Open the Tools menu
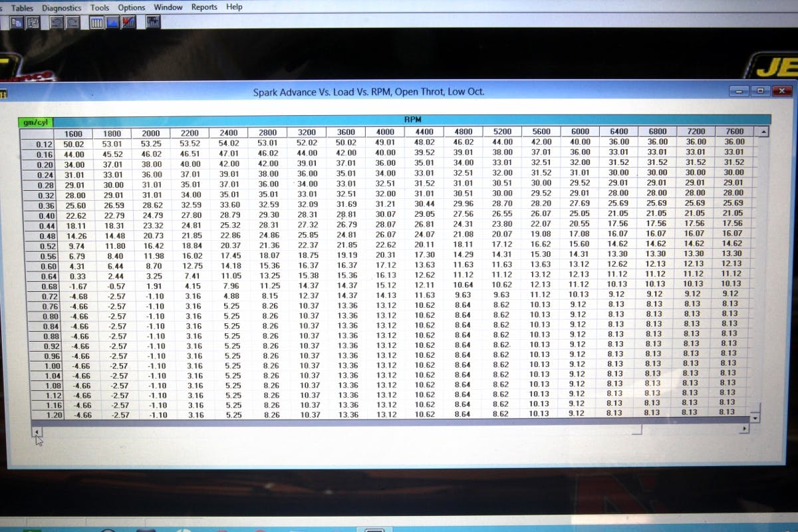 point(100,7)
